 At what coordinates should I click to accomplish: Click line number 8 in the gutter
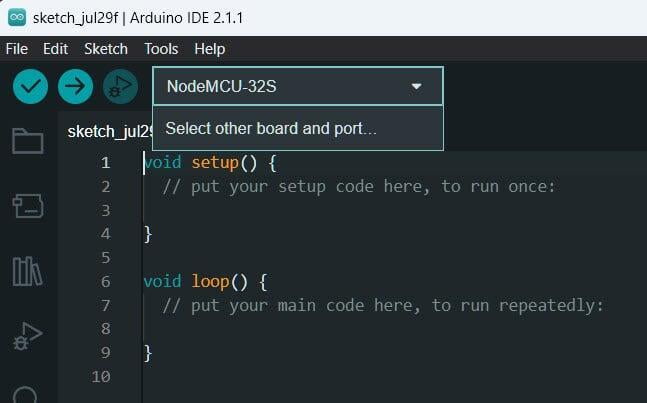point(106,329)
